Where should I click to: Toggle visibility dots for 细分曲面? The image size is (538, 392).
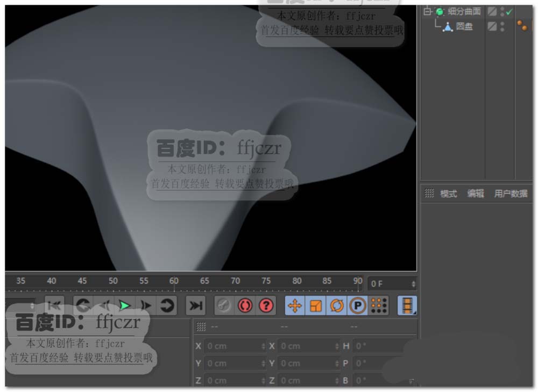pos(502,12)
